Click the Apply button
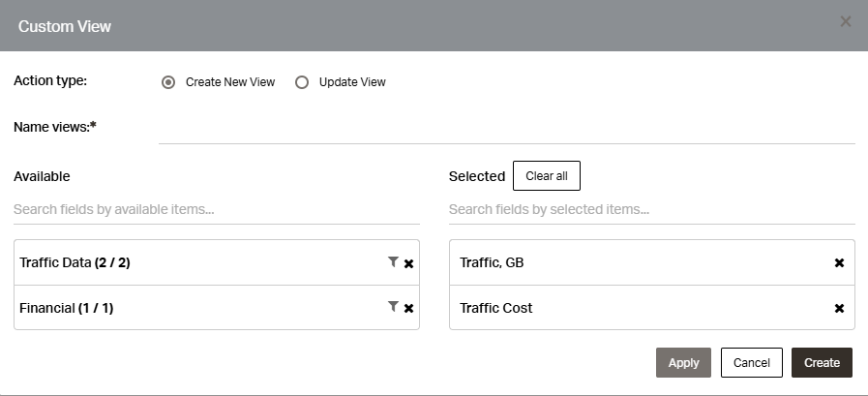 point(683,363)
